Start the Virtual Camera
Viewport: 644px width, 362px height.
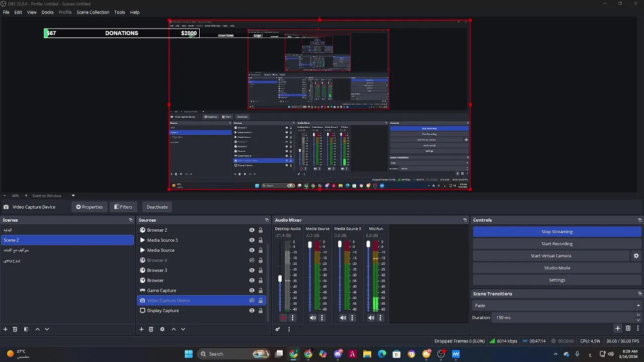tap(551, 256)
